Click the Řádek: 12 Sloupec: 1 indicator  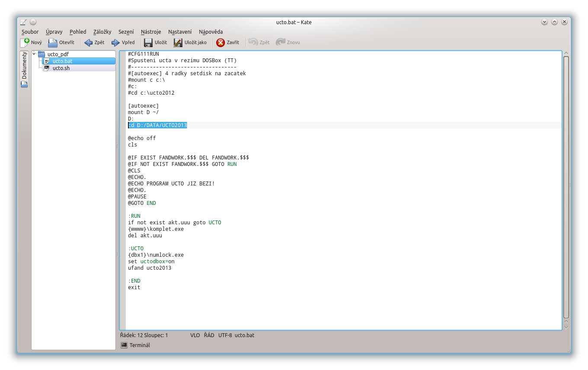pos(144,335)
